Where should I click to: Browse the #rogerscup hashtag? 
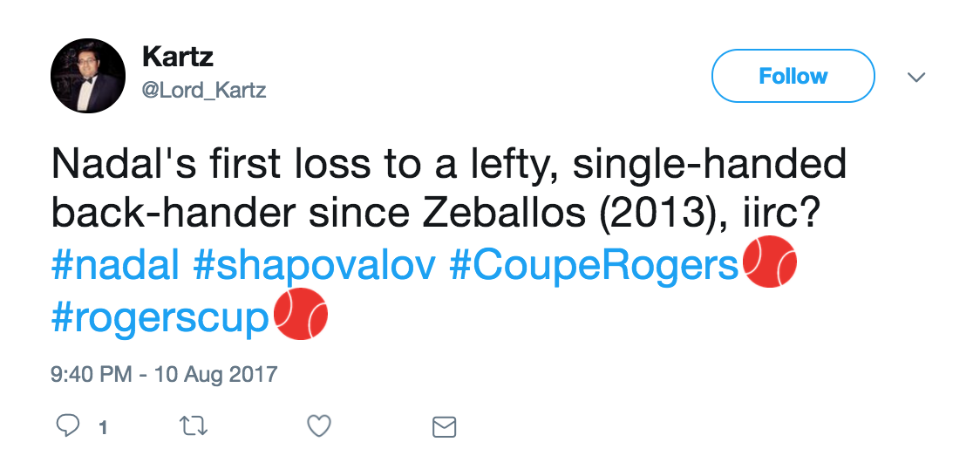(x=160, y=317)
